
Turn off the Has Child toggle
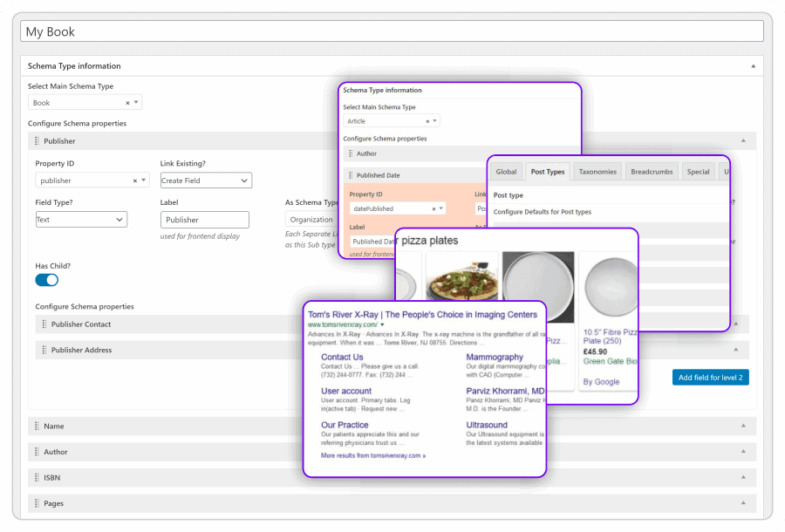click(x=47, y=280)
